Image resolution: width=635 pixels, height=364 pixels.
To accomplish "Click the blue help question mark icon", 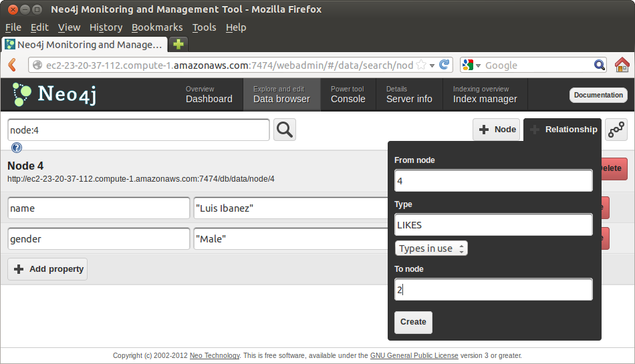I will tap(17, 148).
